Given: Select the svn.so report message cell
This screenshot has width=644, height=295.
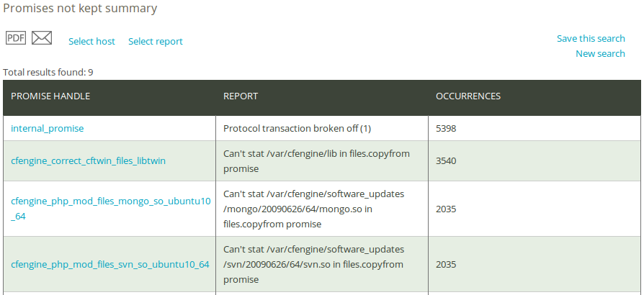Looking at the screenshot, I should pyautogui.click(x=322, y=264).
